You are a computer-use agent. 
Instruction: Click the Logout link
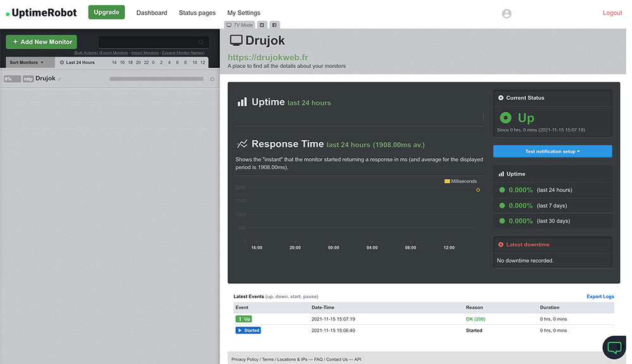pos(612,13)
